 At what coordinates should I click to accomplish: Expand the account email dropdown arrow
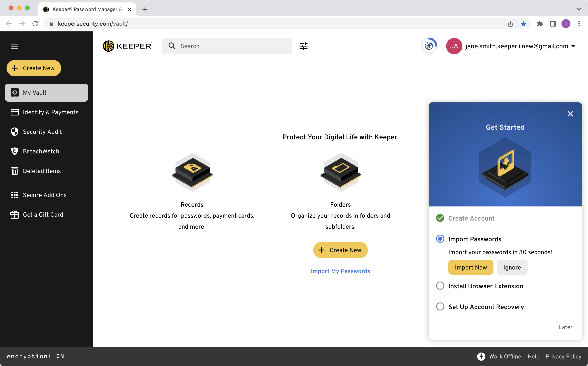coord(573,46)
